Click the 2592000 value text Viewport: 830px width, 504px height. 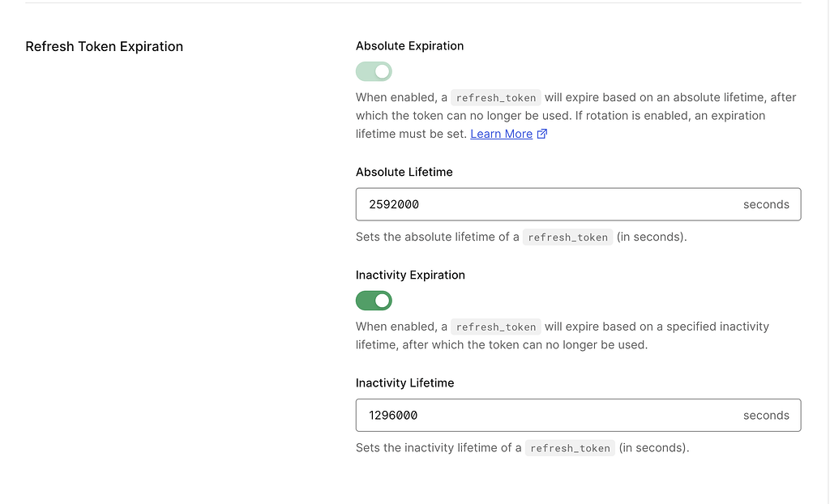tap(394, 204)
